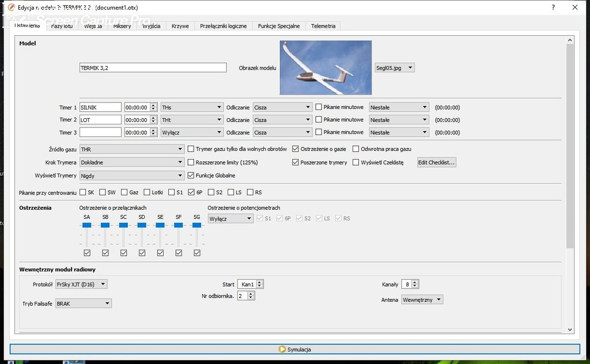Switch to the Miksery tab
The image size is (590, 364).
[122, 26]
